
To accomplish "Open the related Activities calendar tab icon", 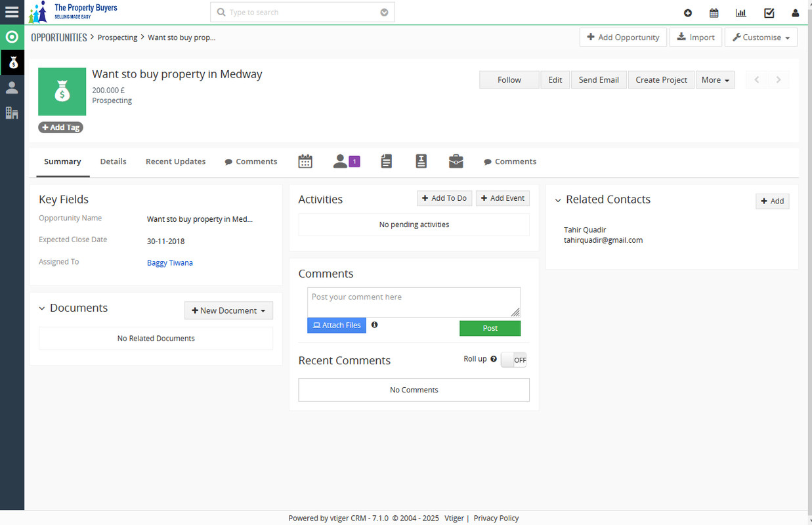I will pyautogui.click(x=305, y=161).
